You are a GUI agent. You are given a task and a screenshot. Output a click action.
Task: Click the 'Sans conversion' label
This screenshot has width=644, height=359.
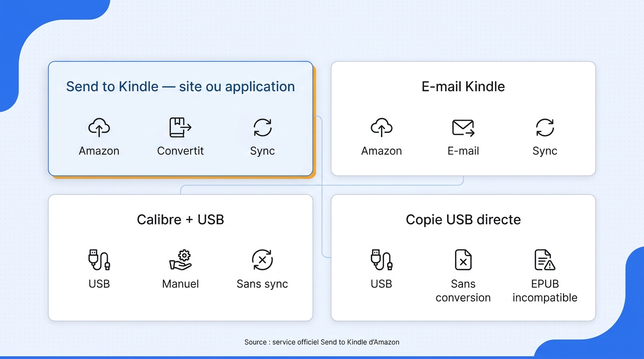click(463, 291)
